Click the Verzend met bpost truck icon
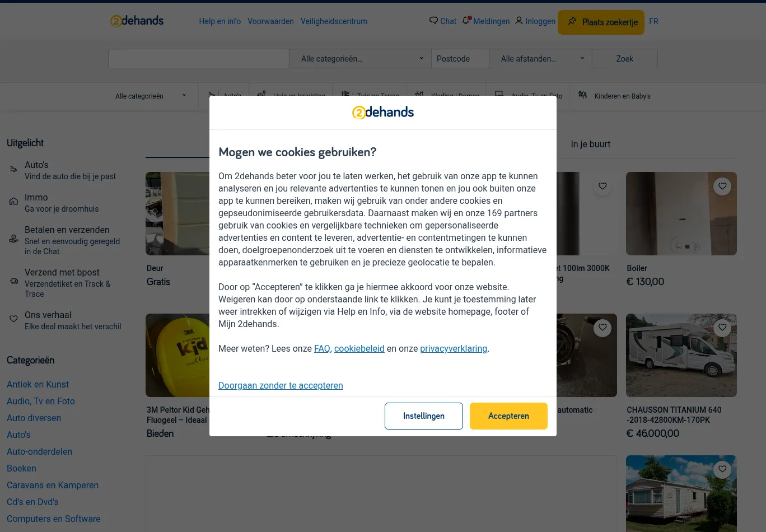This screenshot has width=766, height=532. coord(13,281)
